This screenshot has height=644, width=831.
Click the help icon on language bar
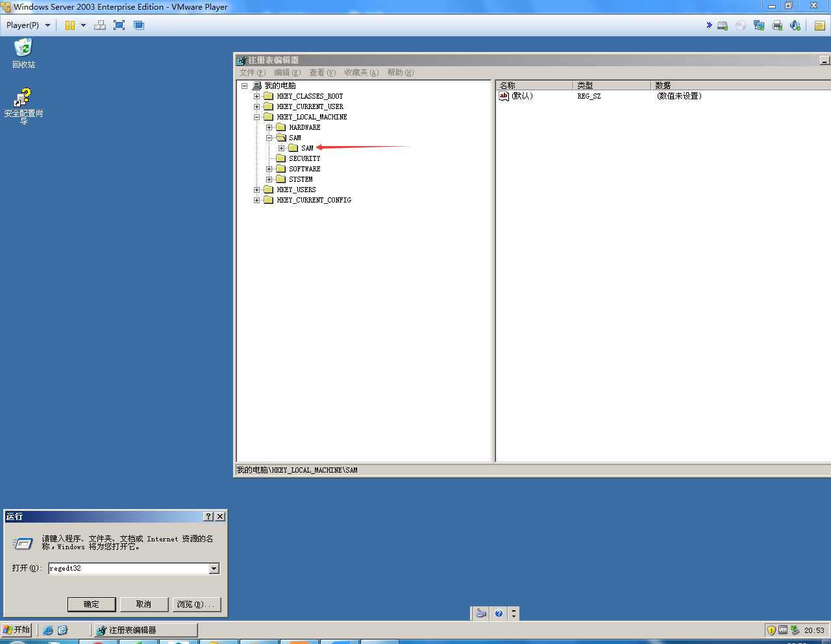coord(499,613)
